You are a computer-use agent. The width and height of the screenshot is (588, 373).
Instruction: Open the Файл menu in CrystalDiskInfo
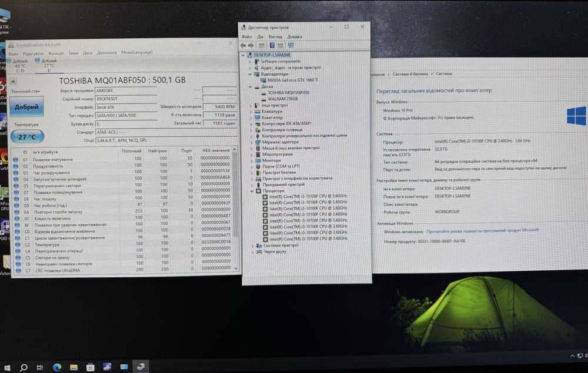tap(13, 54)
